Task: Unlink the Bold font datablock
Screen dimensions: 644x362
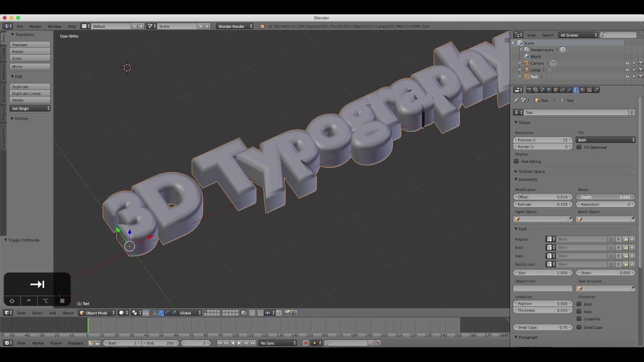Action: (632, 248)
